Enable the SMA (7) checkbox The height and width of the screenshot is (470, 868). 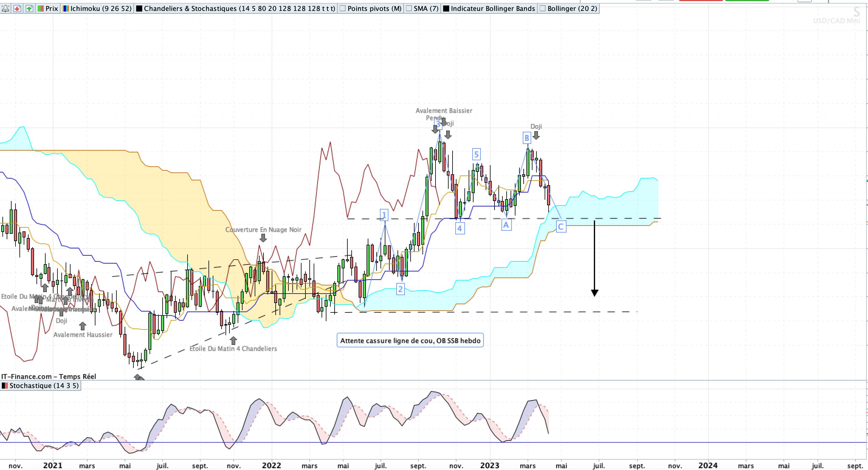tap(409, 9)
